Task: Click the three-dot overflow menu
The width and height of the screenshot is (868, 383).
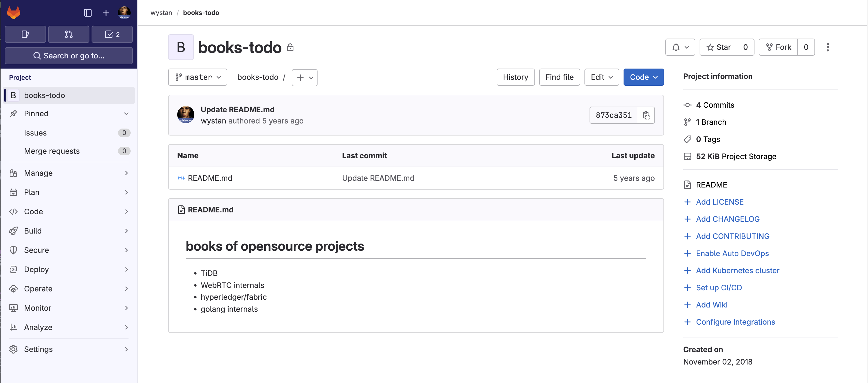Action: [828, 47]
